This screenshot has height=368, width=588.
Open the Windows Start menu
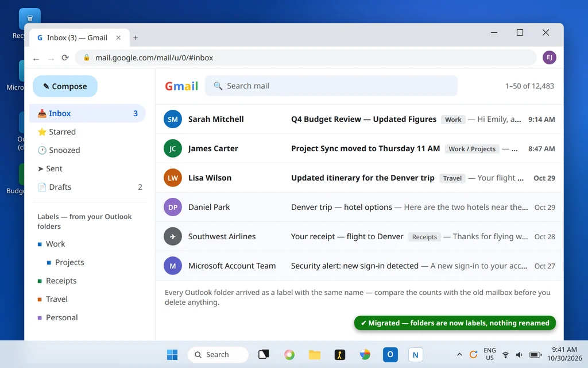pyautogui.click(x=172, y=354)
